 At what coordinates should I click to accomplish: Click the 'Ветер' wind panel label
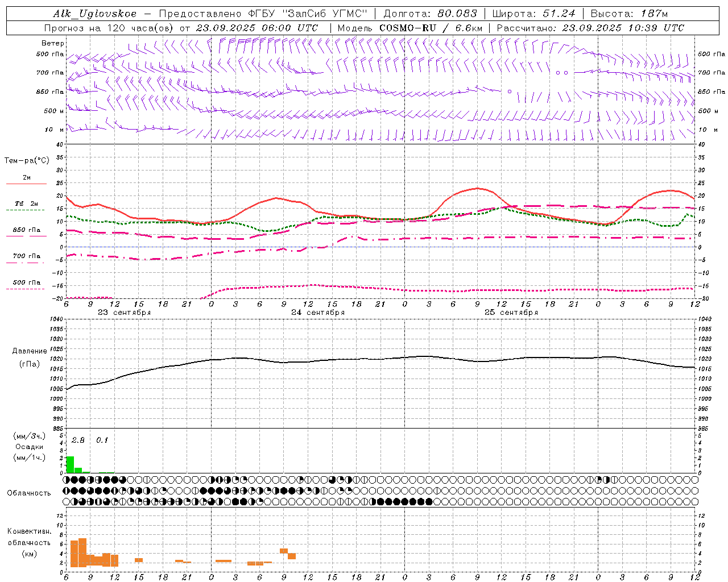click(x=53, y=43)
